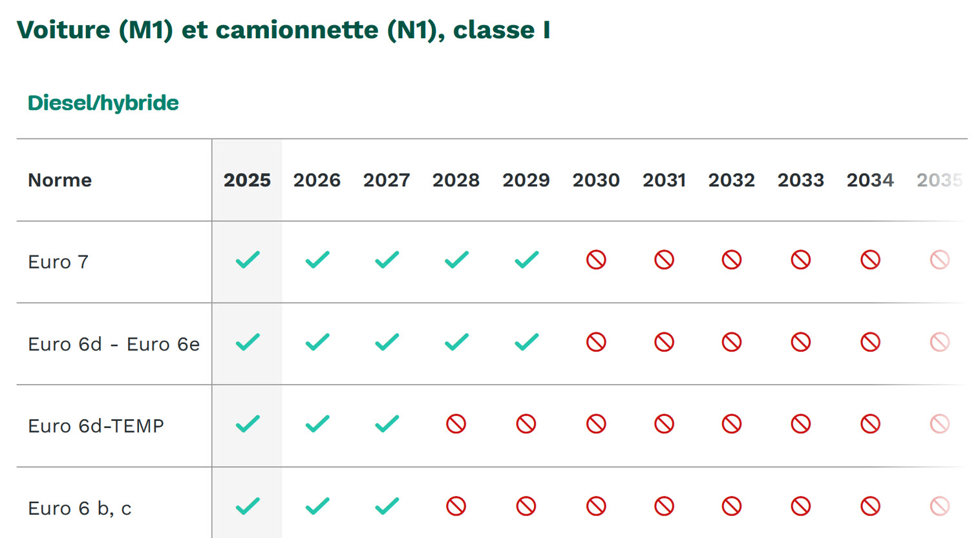
Task: Click Euro 6d-TEMP prohibited icon under 2028
Action: 456,424
